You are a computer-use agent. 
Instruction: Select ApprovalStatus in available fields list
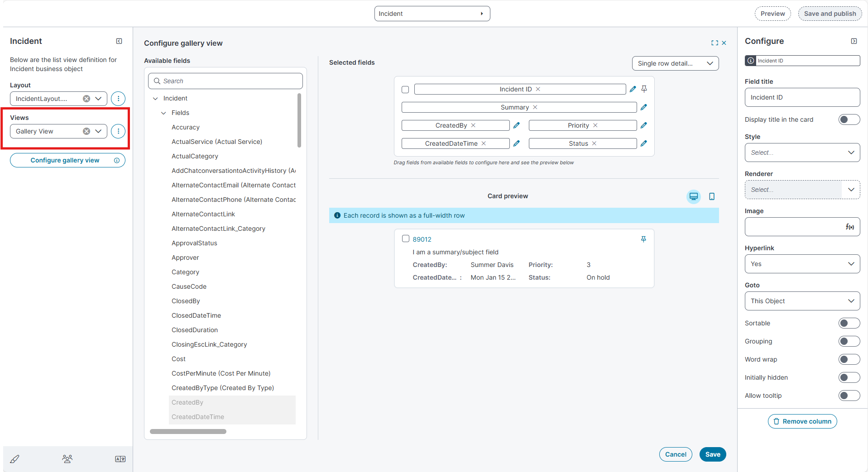[194, 243]
